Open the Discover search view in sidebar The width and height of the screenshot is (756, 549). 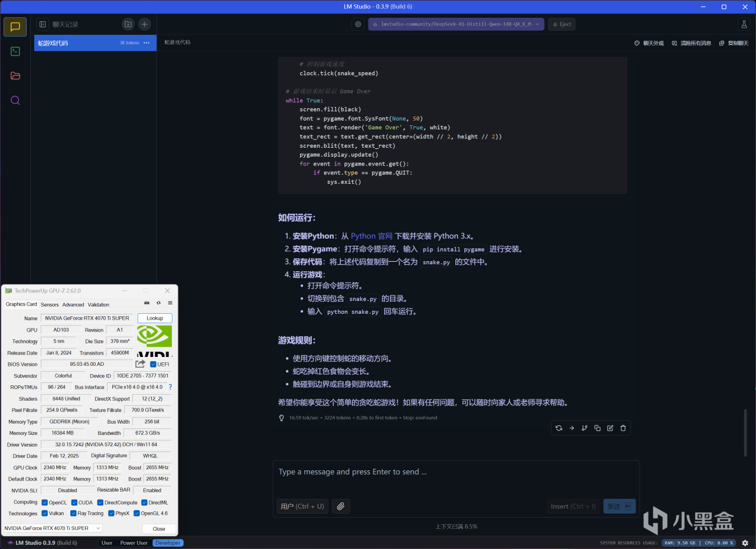15,100
